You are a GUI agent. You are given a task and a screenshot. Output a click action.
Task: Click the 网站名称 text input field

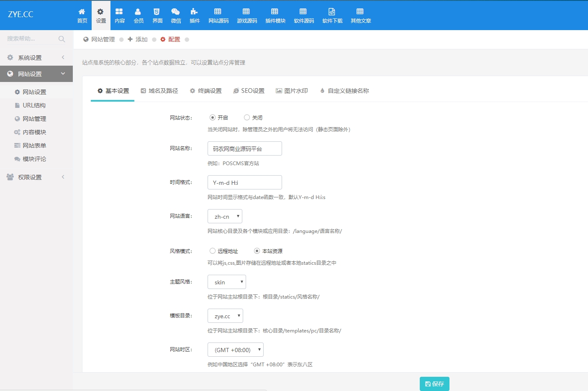(x=244, y=148)
